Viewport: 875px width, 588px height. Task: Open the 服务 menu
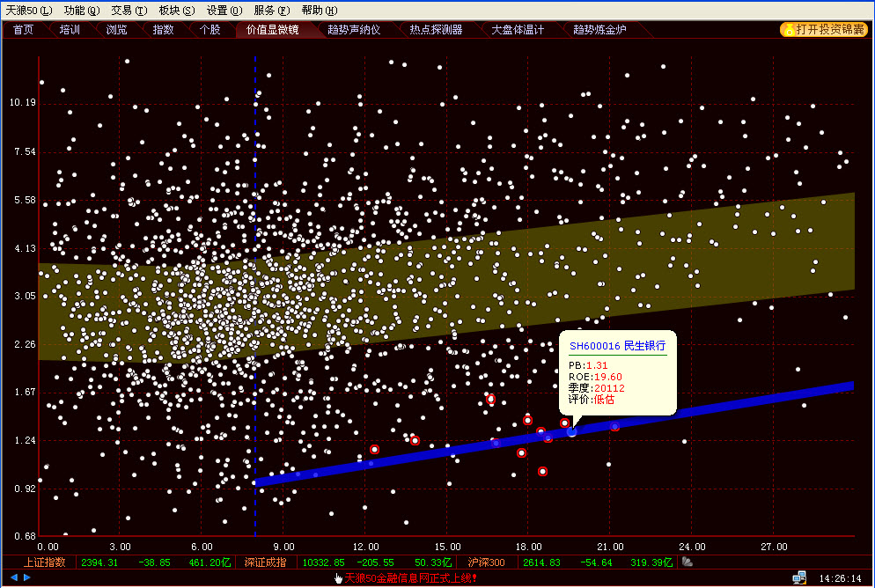click(272, 10)
